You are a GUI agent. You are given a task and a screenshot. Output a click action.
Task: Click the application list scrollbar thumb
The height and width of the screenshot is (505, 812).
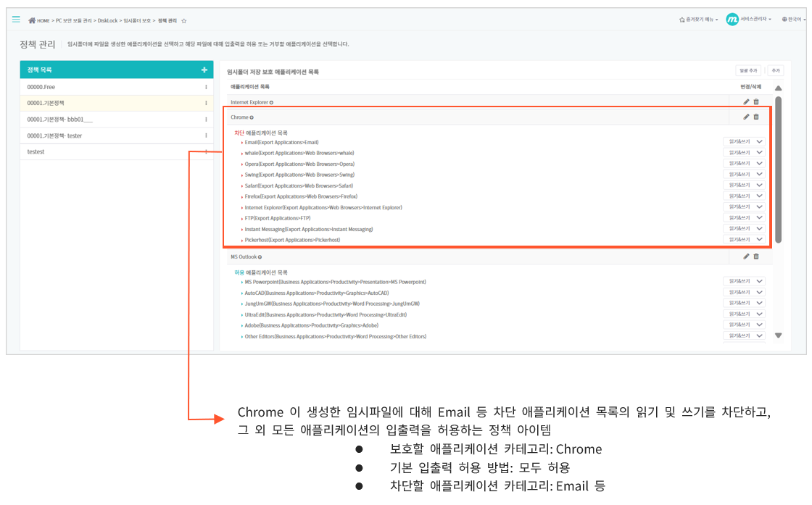[x=779, y=170]
